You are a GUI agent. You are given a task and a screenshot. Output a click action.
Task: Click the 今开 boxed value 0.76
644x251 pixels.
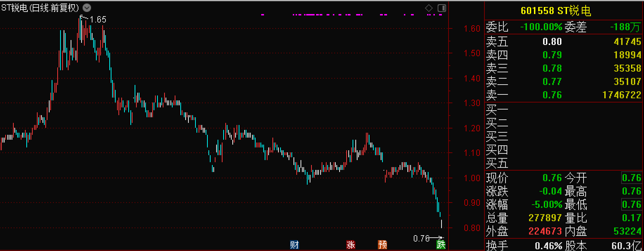(631, 178)
